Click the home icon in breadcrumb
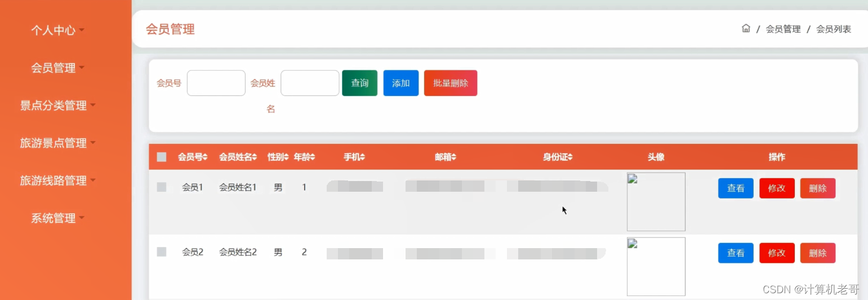The width and height of the screenshot is (868, 300). pyautogui.click(x=746, y=29)
